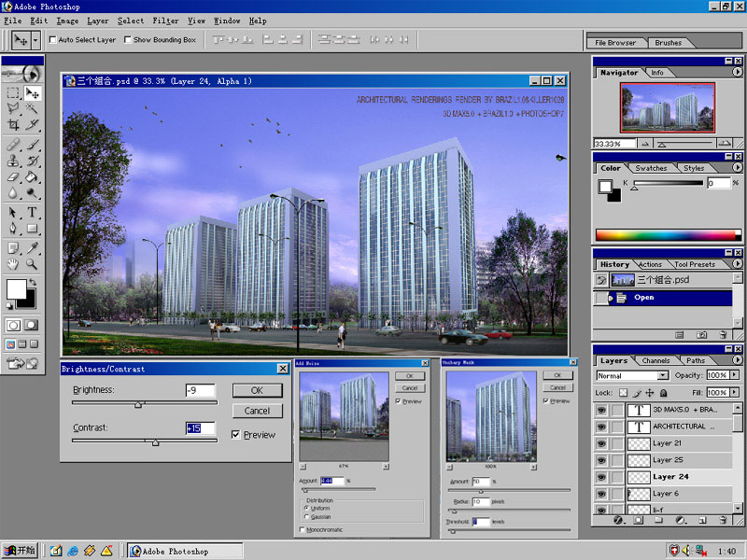Toggle Preview in Add Noise dialog
747x560 pixels.
[x=398, y=401]
